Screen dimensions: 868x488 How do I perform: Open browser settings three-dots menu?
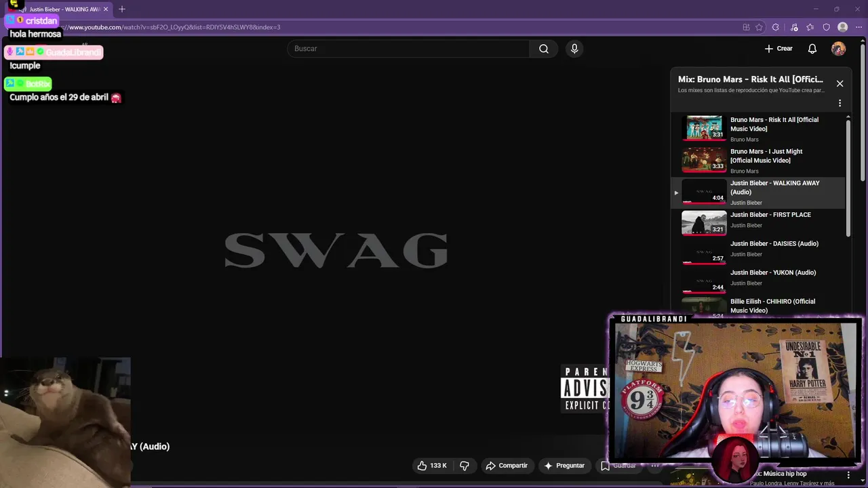pos(859,27)
